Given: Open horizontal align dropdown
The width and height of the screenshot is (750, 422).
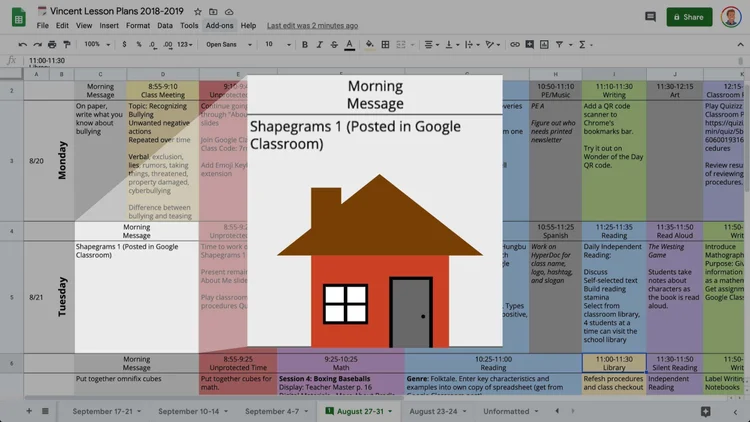Looking at the screenshot, I should [432, 44].
